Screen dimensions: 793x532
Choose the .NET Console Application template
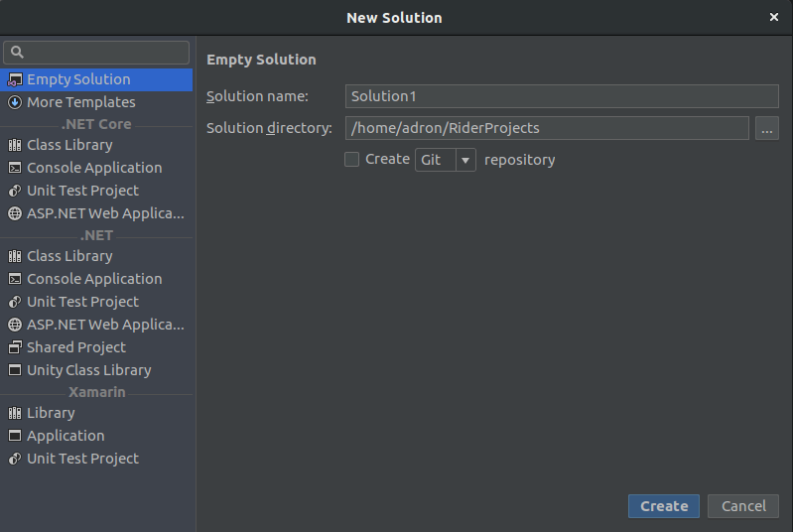click(x=94, y=279)
